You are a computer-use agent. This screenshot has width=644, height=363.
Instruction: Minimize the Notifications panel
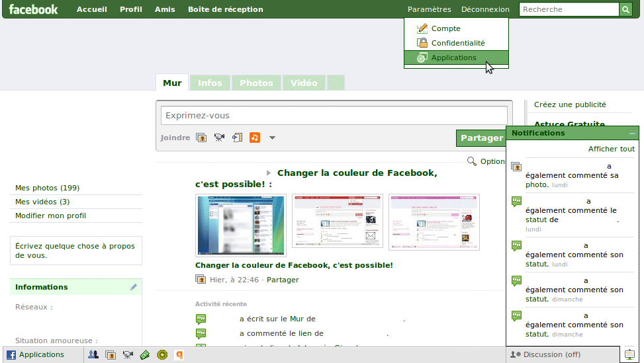633,134
